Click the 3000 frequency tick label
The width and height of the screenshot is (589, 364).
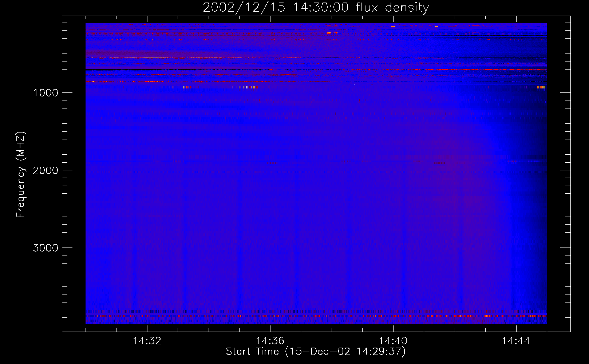pyautogui.click(x=46, y=248)
